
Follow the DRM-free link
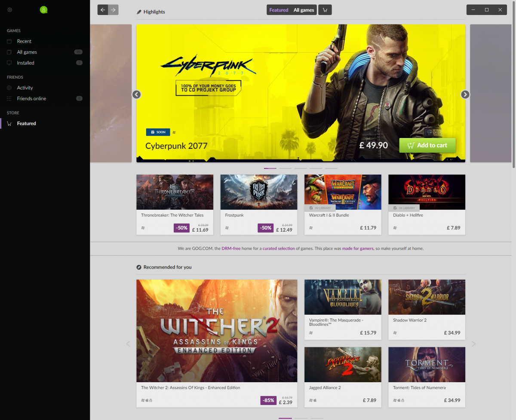(232, 248)
